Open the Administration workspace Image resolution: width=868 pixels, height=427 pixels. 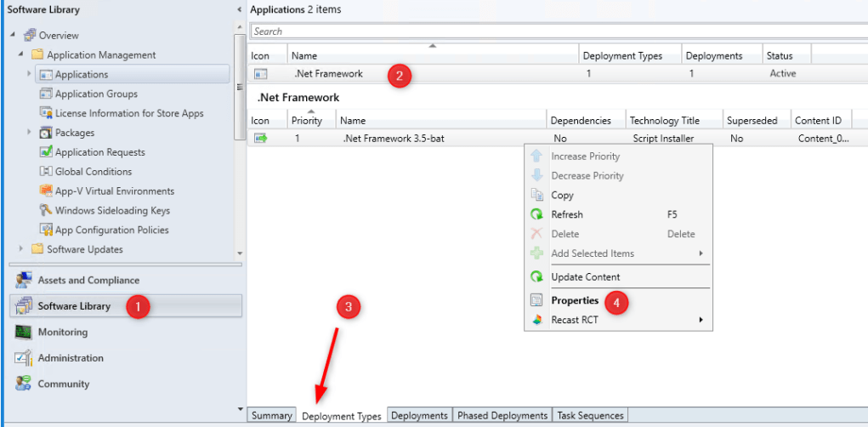71,358
